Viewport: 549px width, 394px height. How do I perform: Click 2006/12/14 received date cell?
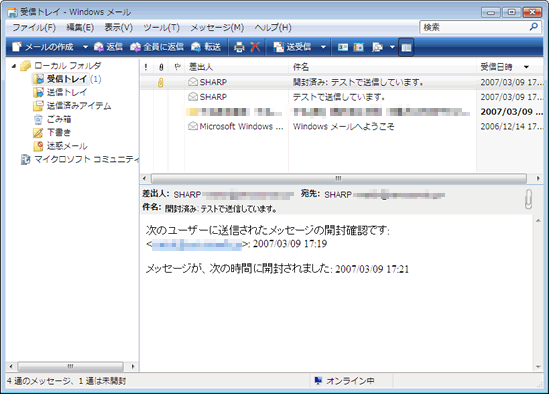pyautogui.click(x=511, y=126)
